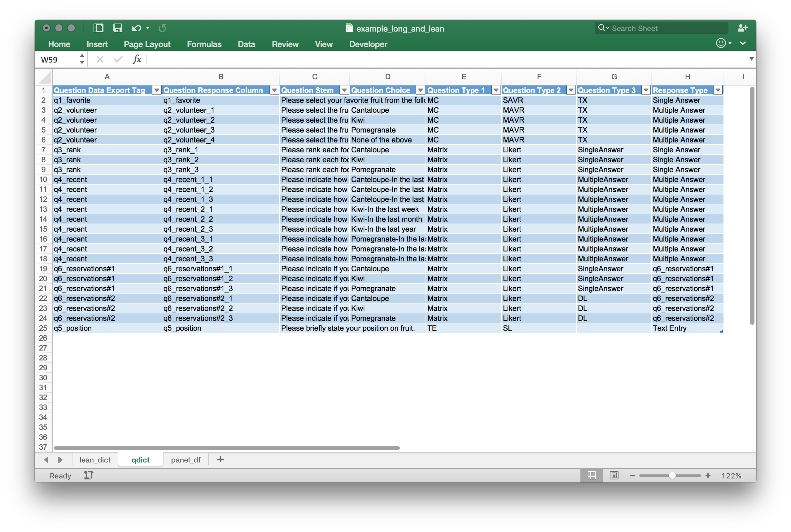
Task: Open the Response Type filter dropdown
Action: click(718, 90)
